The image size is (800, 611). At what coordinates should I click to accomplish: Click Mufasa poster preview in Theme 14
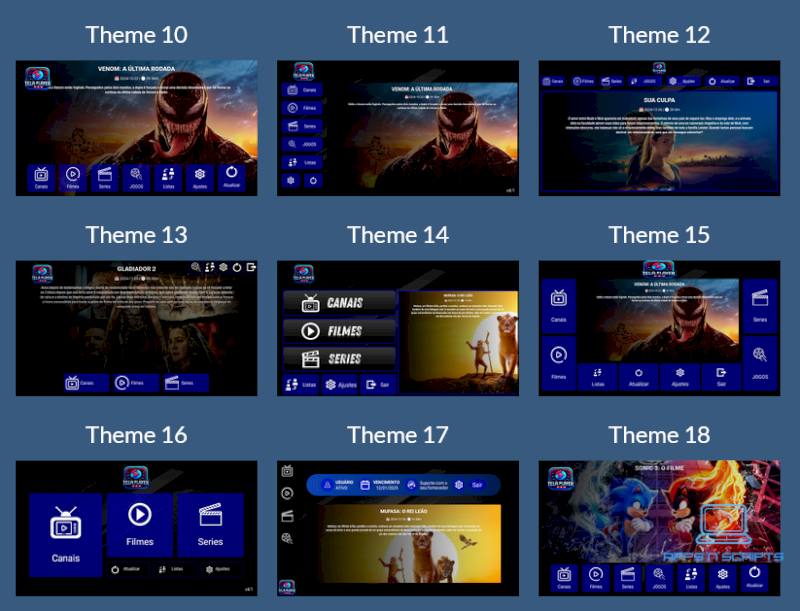[459, 343]
